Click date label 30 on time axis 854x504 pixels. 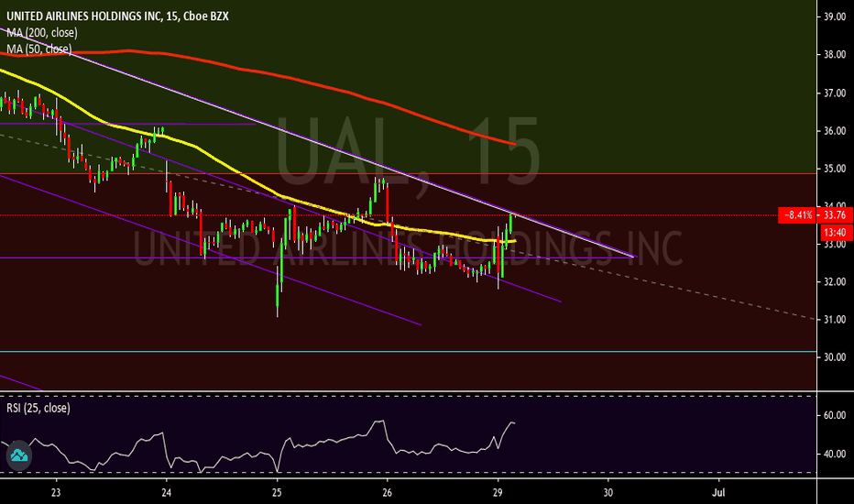(x=608, y=493)
